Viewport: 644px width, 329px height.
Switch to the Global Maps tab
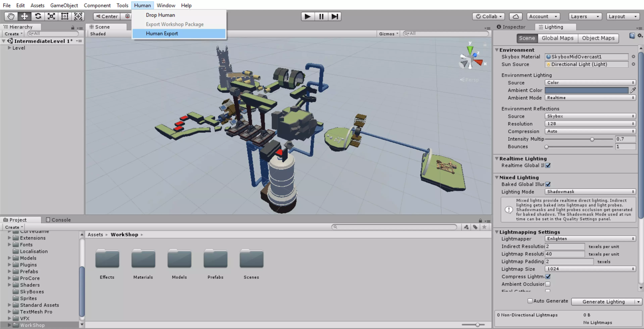[x=557, y=38]
